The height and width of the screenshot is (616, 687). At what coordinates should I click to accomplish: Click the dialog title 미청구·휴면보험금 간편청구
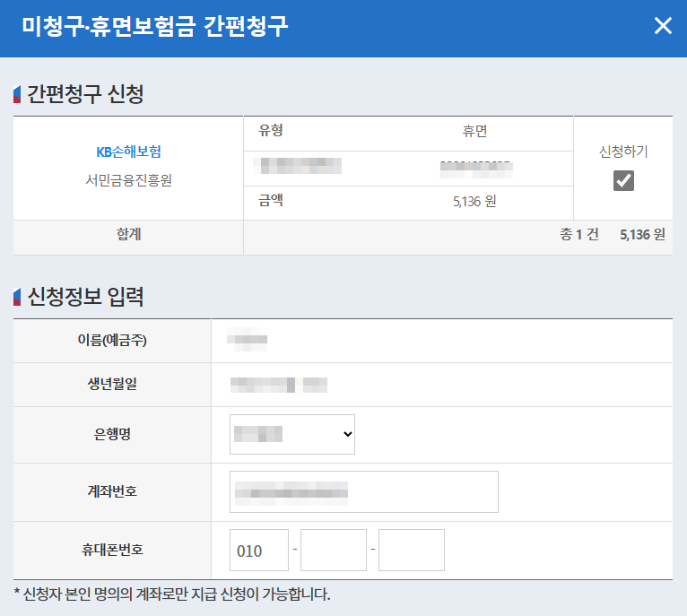tap(155, 26)
